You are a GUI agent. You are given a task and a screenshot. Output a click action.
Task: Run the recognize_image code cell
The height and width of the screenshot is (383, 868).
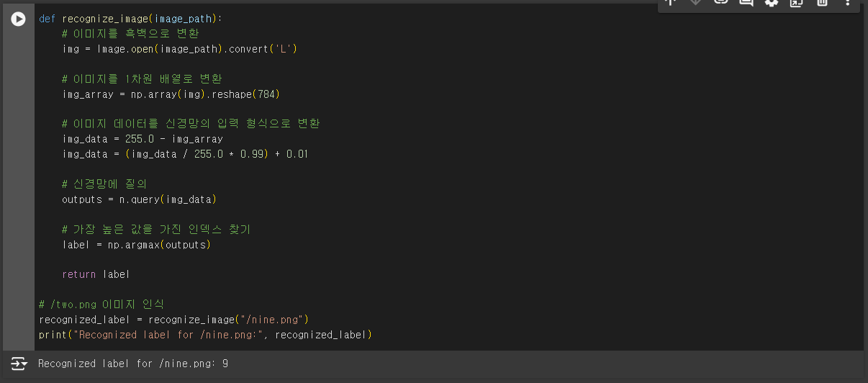click(x=18, y=19)
